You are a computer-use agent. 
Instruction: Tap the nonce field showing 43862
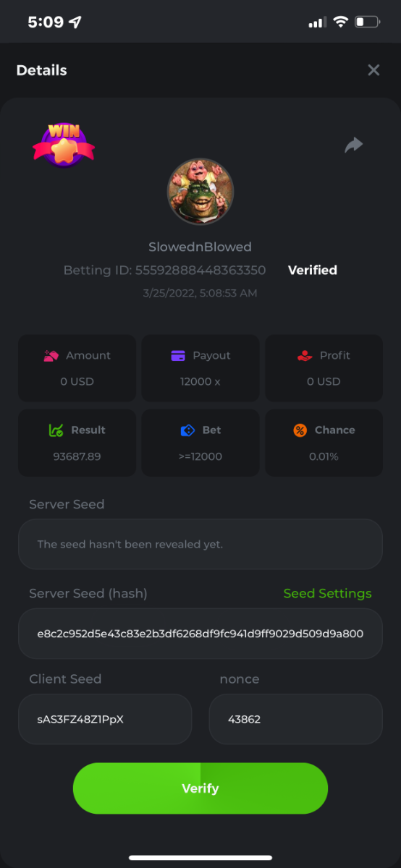point(296,719)
